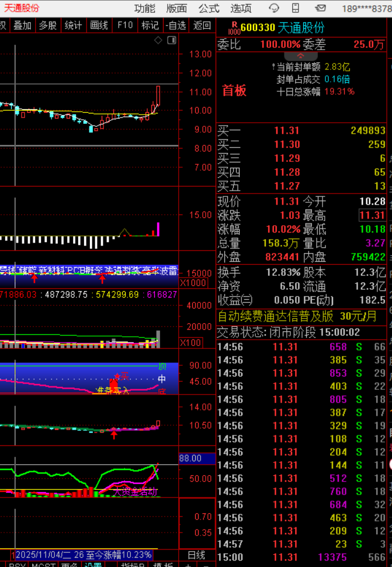392x567 pixels.
Task: Select the 15:00 trade row with volume 13375
Action: (301, 557)
